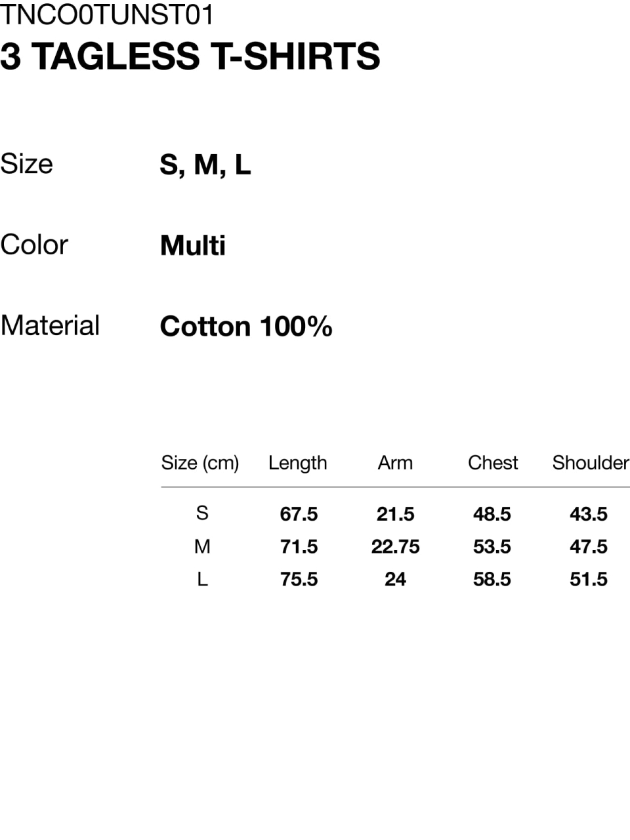Select the S row label in table
The image size is (630, 840).
pos(202,513)
